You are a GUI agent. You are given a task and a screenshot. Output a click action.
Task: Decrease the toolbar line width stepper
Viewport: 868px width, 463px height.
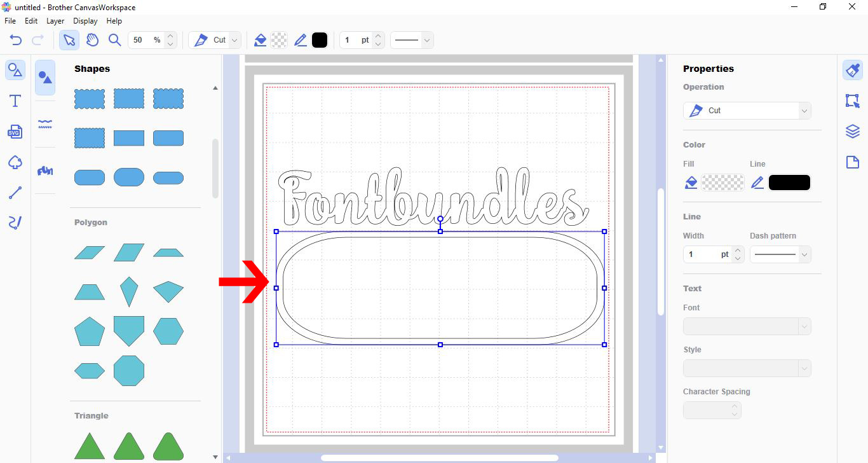[x=378, y=45]
